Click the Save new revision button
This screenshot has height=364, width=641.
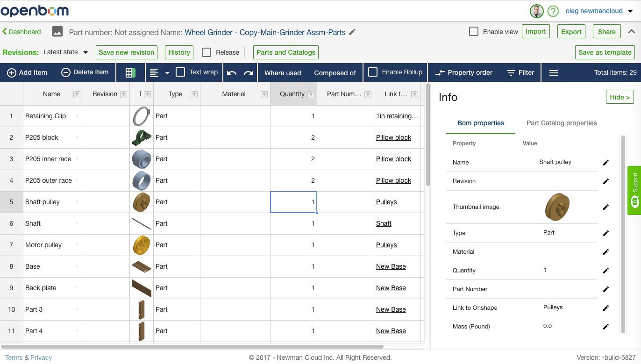coord(126,52)
